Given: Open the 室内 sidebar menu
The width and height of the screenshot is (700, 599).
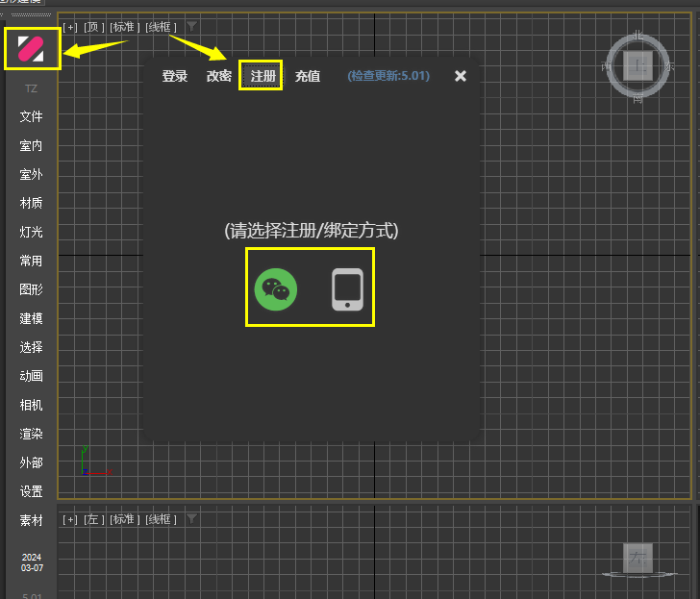Looking at the screenshot, I should pos(31,145).
